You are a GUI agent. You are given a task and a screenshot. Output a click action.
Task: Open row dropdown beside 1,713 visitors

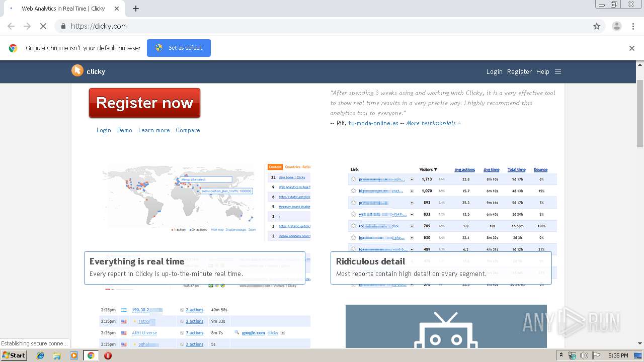(412, 179)
